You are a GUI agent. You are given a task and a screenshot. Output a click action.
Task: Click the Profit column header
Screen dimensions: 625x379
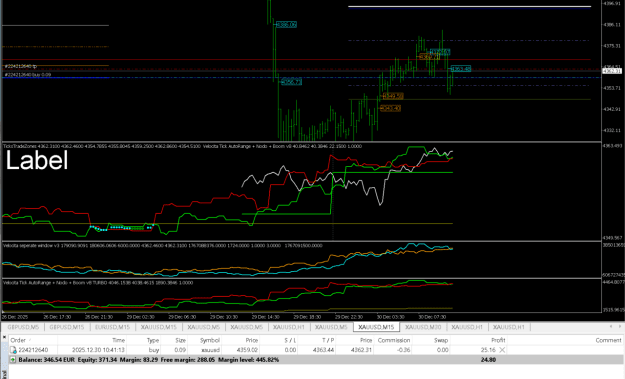(498, 340)
